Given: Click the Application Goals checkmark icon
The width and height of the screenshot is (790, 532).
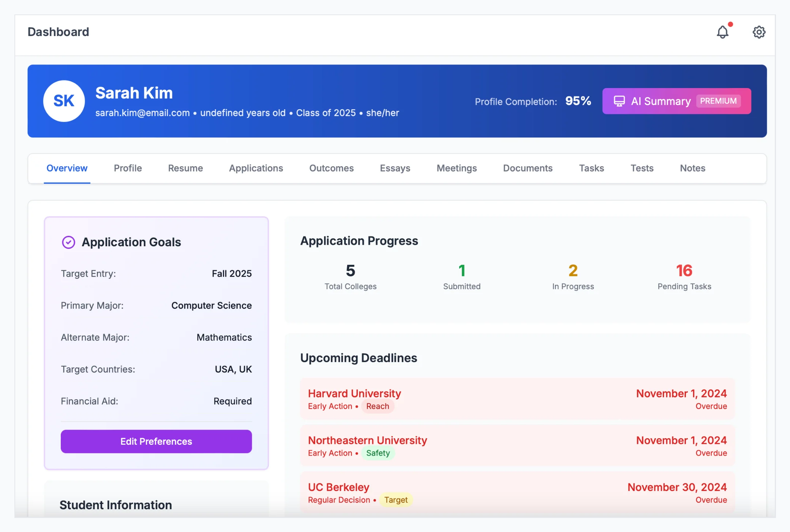Looking at the screenshot, I should pyautogui.click(x=68, y=242).
